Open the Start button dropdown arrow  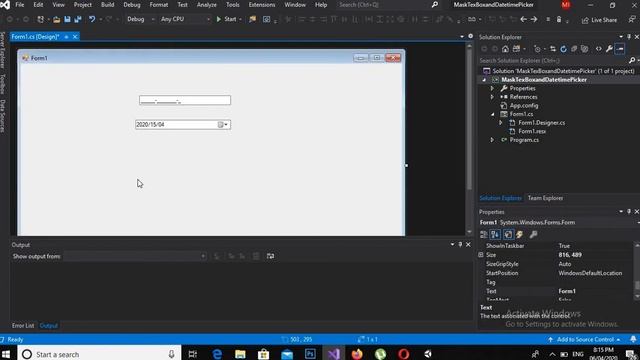pyautogui.click(x=240, y=19)
